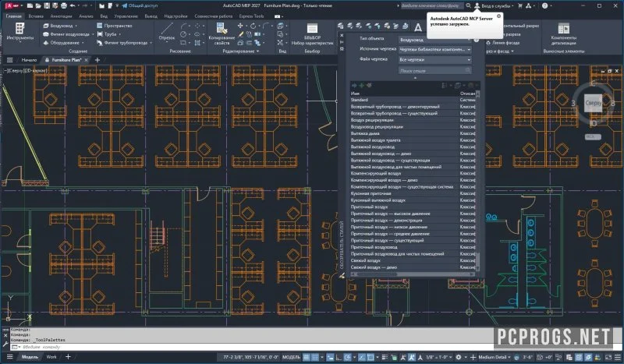Toggle ortho mode in status bar
Screen dimensions: 624x364
pyautogui.click(x=339, y=357)
